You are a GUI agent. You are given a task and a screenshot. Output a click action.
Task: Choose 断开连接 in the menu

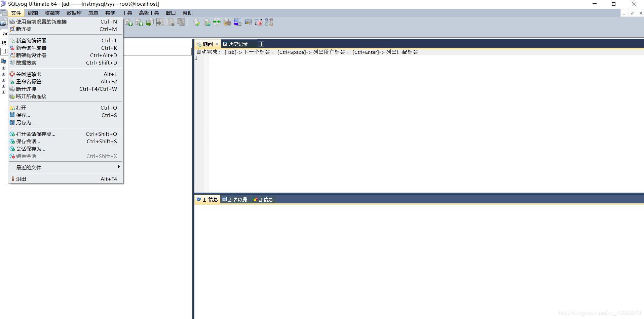(66, 89)
